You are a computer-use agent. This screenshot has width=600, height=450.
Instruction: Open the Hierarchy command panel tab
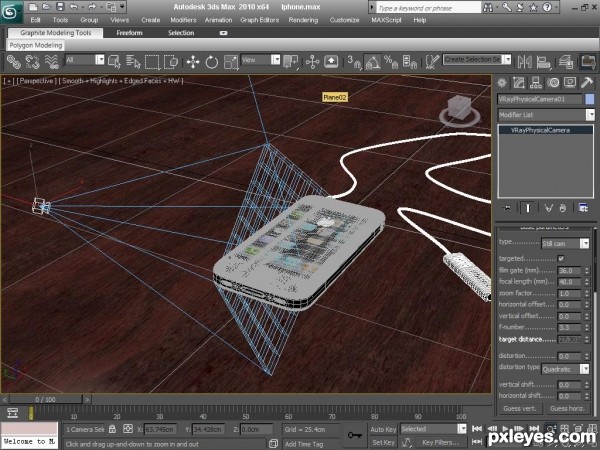[535, 83]
